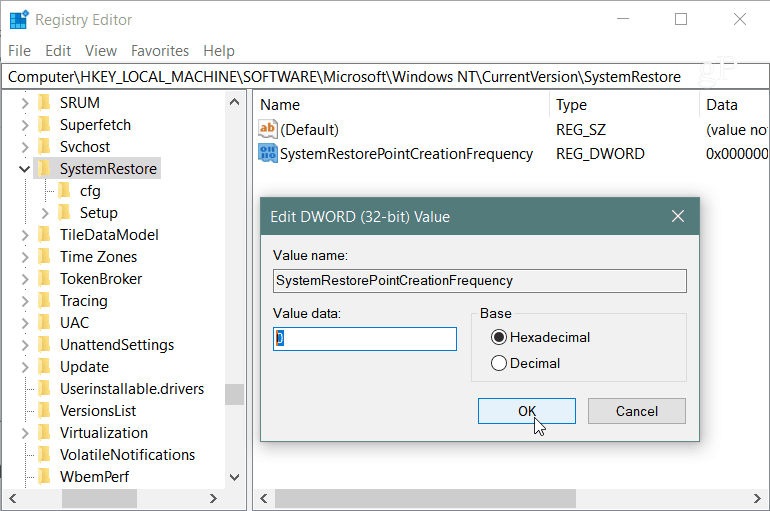Click values pane scroll right arrow
Screen dimensions: 770x511
pyautogui.click(x=757, y=499)
